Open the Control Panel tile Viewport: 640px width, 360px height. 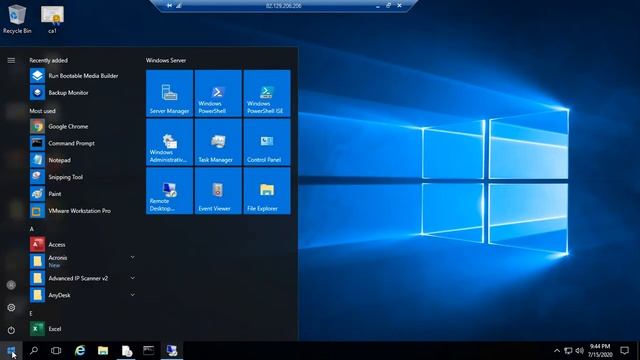click(267, 142)
